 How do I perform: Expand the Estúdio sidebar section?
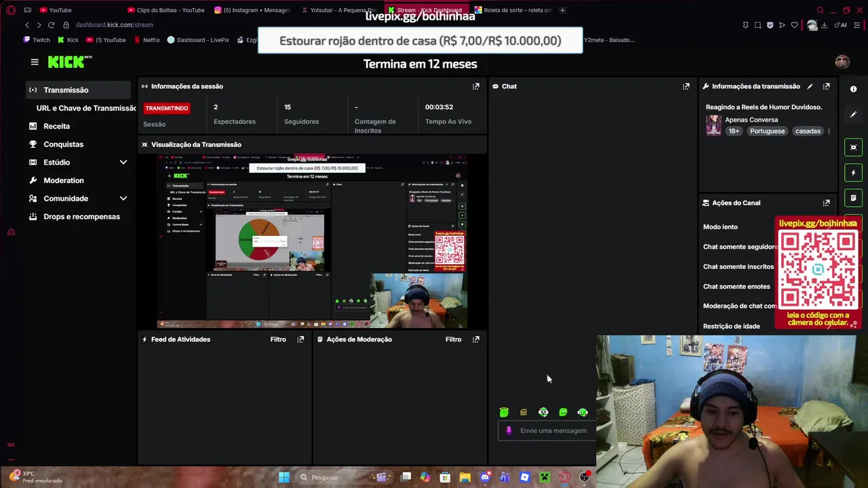point(123,162)
